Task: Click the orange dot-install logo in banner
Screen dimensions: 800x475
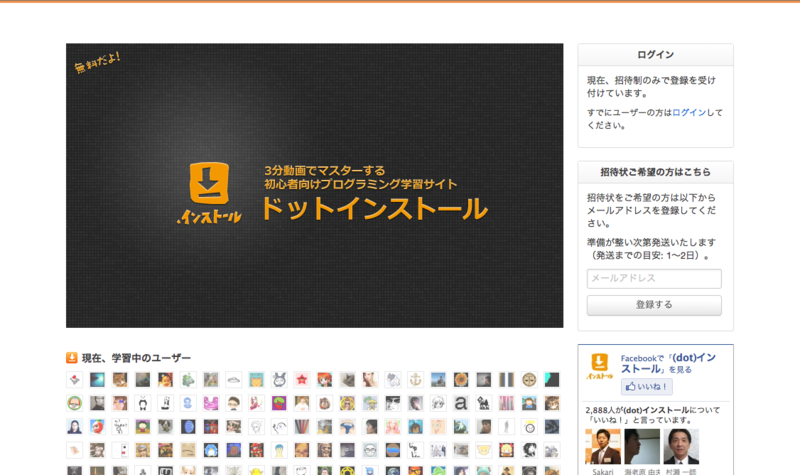Action: tap(209, 193)
